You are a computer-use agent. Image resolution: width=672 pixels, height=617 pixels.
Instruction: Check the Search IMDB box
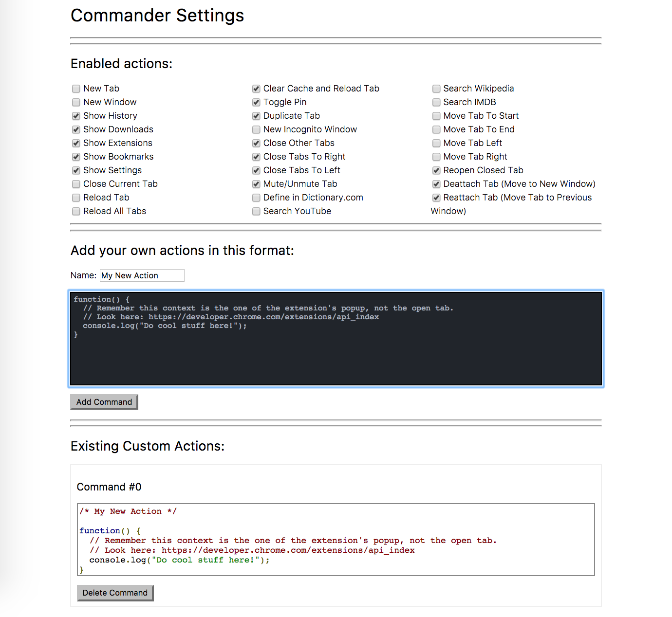click(436, 102)
